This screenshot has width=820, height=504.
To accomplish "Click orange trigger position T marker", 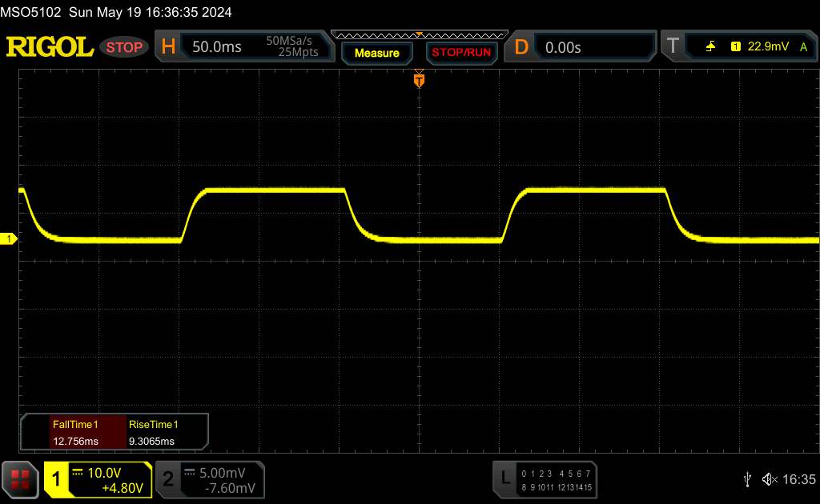I will tap(419, 79).
